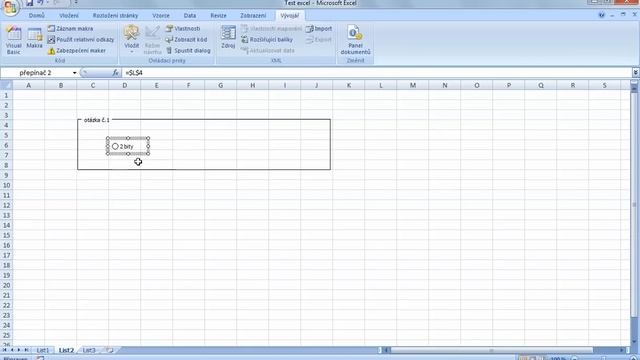640x360 pixels.
Task: Click Spustit dialog button
Action: click(x=188, y=51)
